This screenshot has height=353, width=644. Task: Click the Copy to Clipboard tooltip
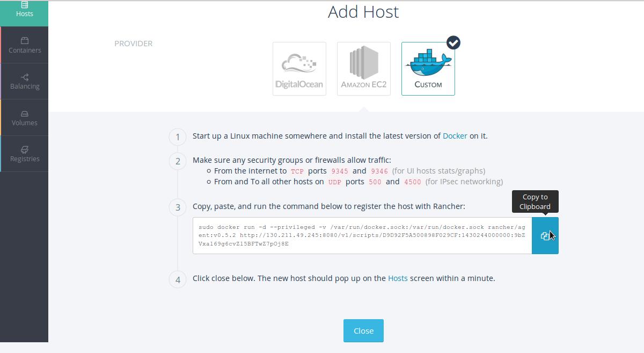point(535,201)
